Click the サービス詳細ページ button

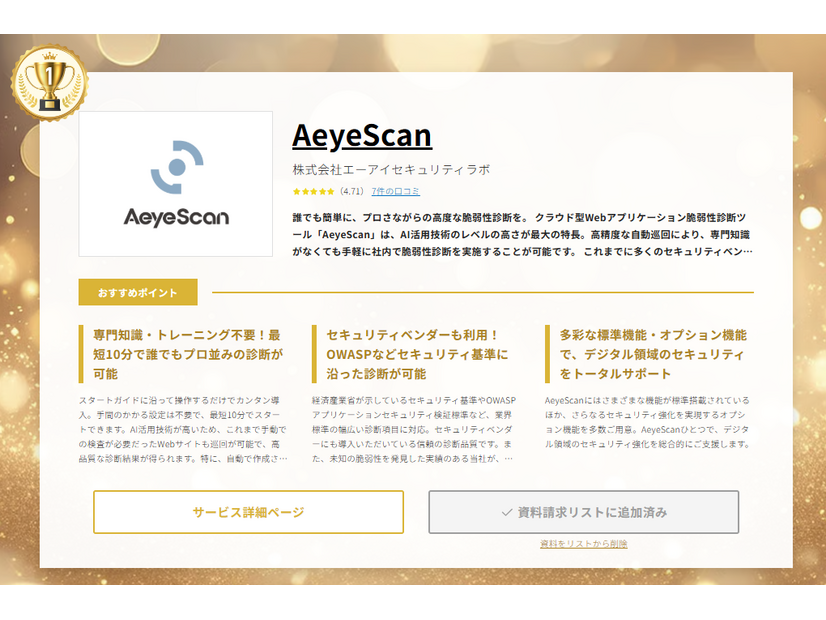tap(247, 511)
